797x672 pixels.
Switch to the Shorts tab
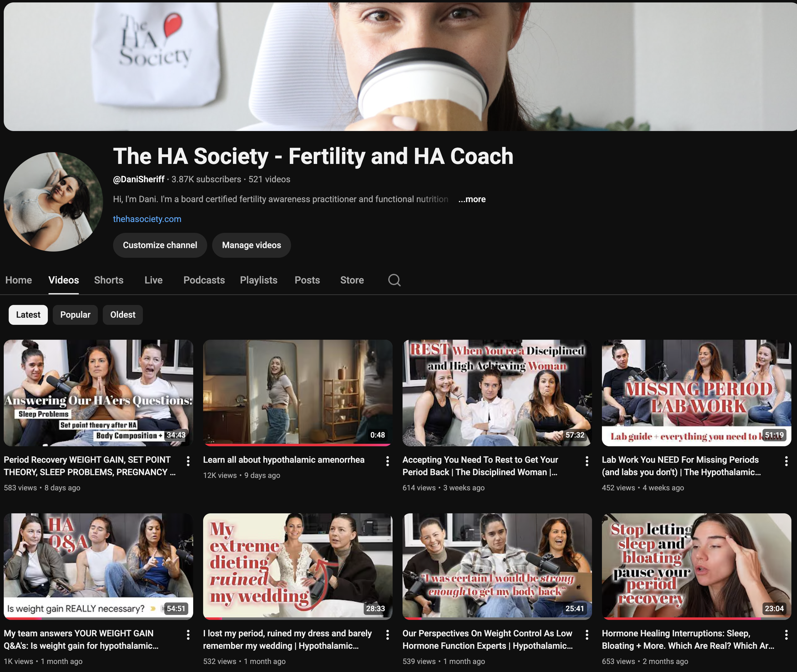[109, 280]
